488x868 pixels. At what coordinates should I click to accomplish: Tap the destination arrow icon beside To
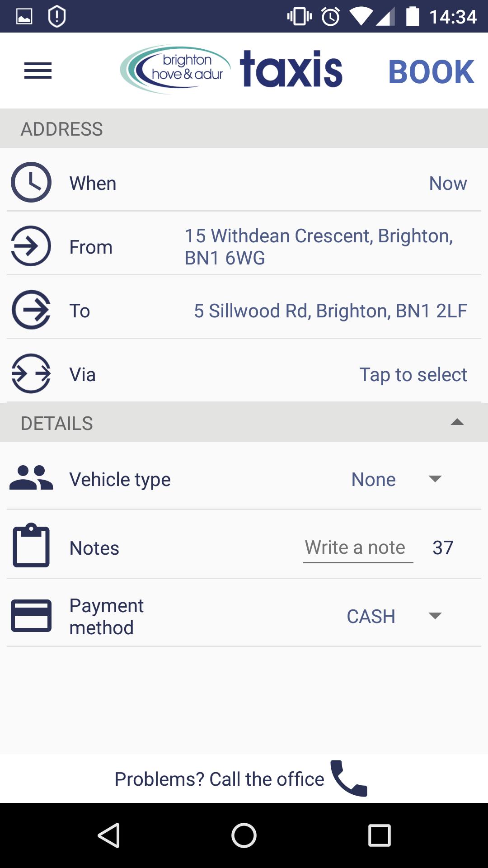[x=31, y=310]
